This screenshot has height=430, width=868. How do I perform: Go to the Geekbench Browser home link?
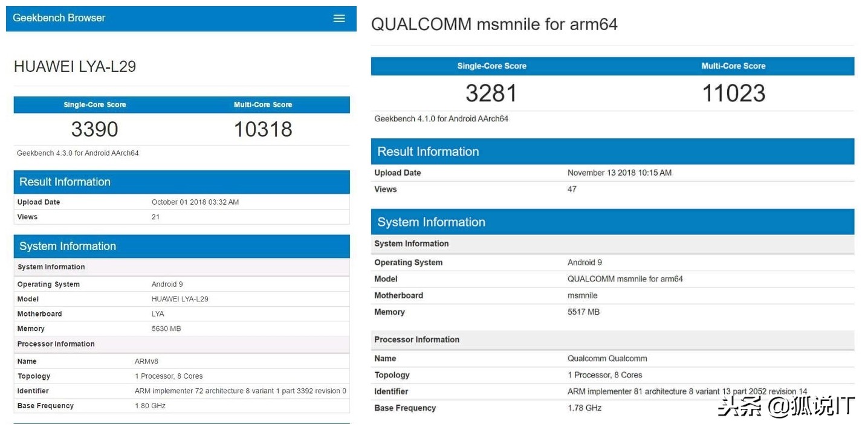[59, 18]
